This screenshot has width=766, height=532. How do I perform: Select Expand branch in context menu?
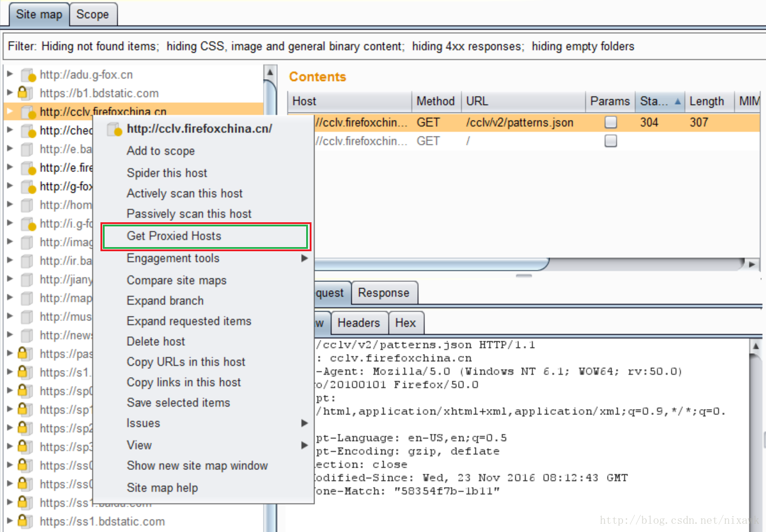pos(165,301)
